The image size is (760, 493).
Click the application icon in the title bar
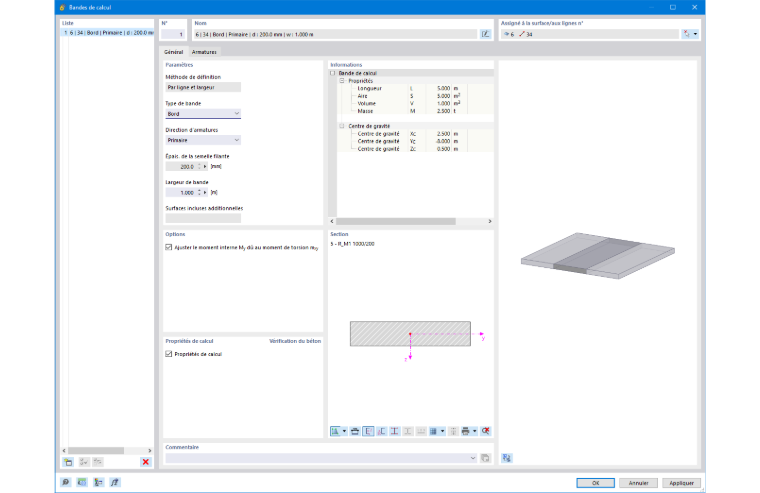[x=63, y=7]
